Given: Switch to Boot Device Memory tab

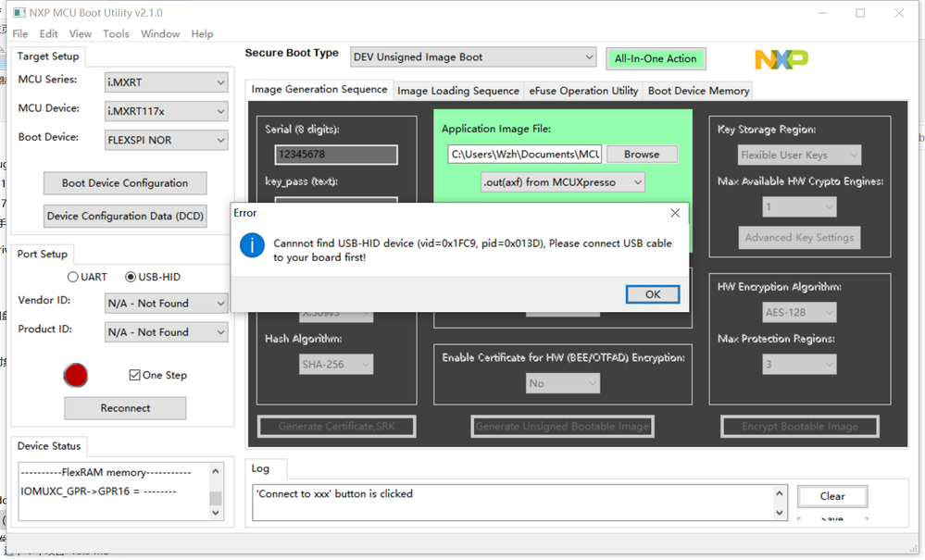Looking at the screenshot, I should 698,91.
